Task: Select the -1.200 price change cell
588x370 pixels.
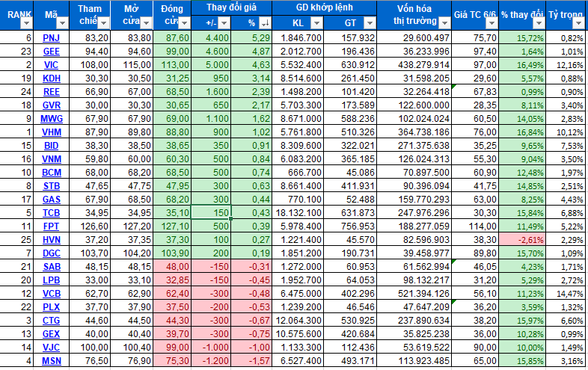Action: pyautogui.click(x=211, y=361)
